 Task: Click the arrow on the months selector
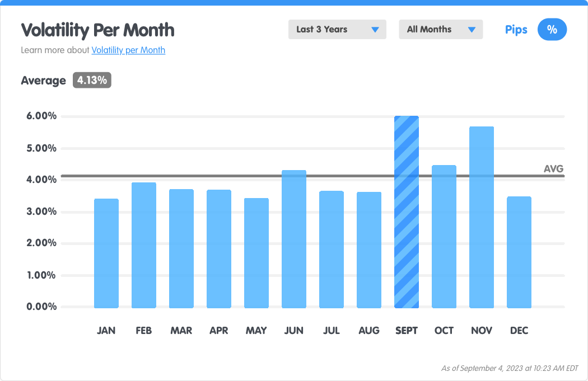point(472,30)
